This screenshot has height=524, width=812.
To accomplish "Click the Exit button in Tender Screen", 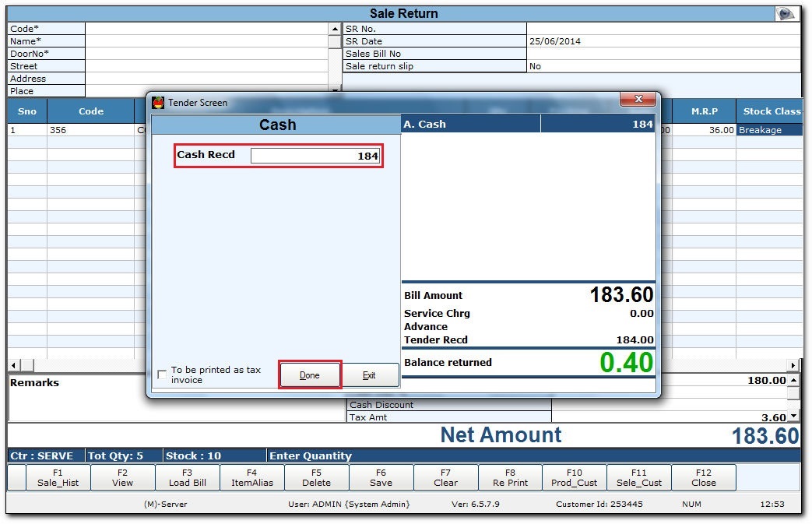I will [369, 375].
